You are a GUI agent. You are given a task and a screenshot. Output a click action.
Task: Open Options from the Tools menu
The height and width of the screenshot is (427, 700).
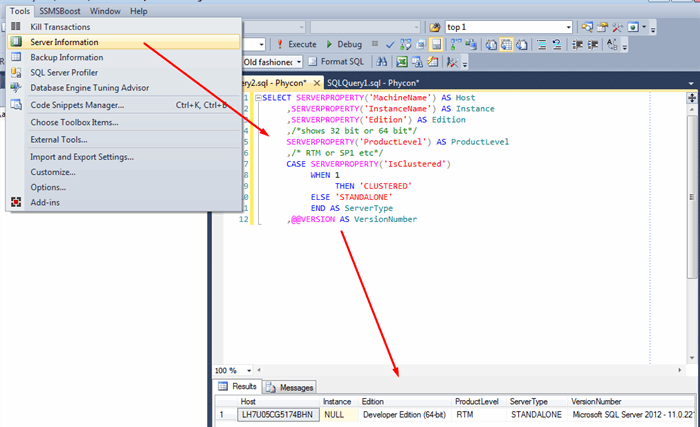[x=124, y=187]
